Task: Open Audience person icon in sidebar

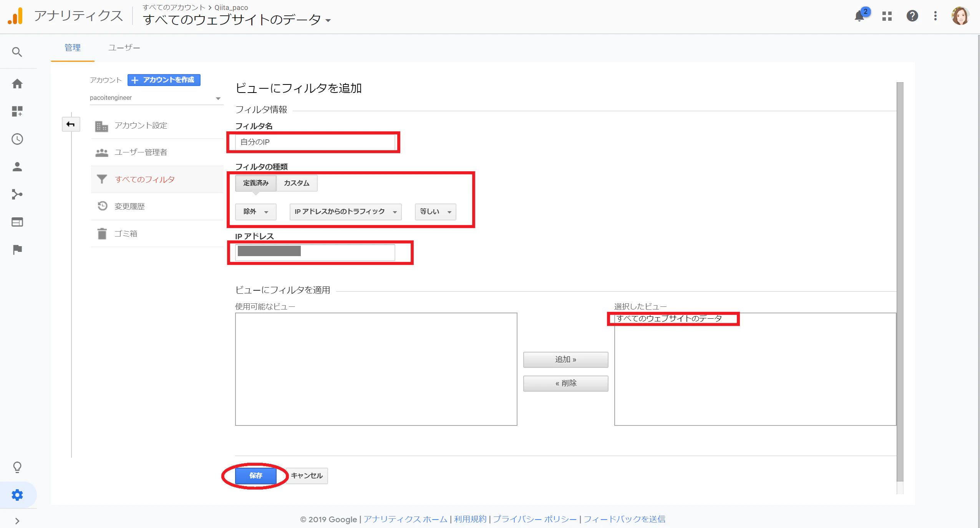Action: (x=17, y=167)
